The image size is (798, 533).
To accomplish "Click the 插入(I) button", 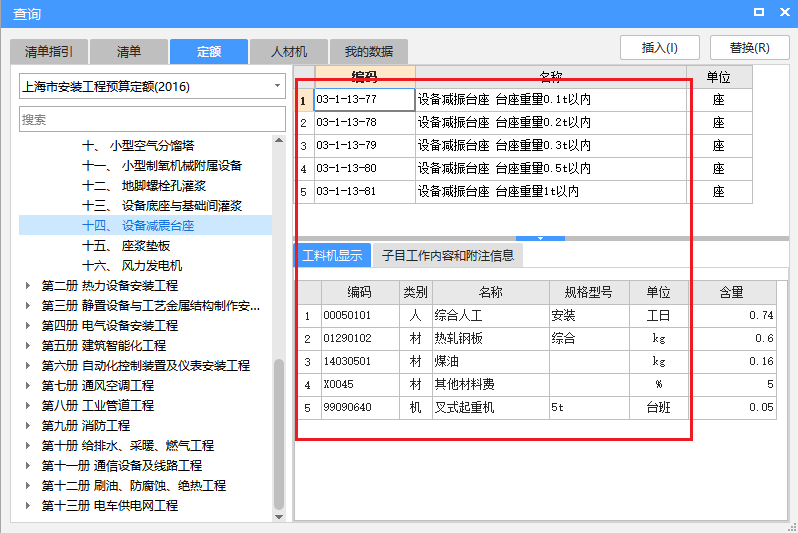I will tap(660, 48).
